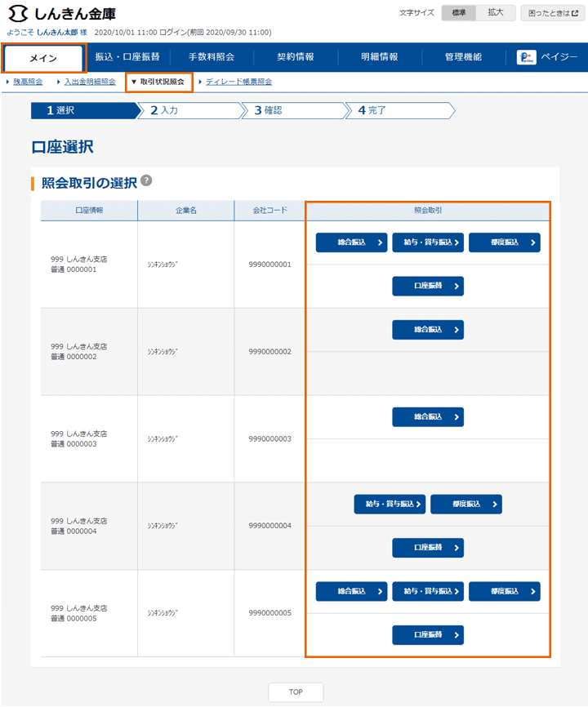Open the 契約情報 menu
Image resolution: width=588 pixels, height=707 pixels.
[296, 57]
